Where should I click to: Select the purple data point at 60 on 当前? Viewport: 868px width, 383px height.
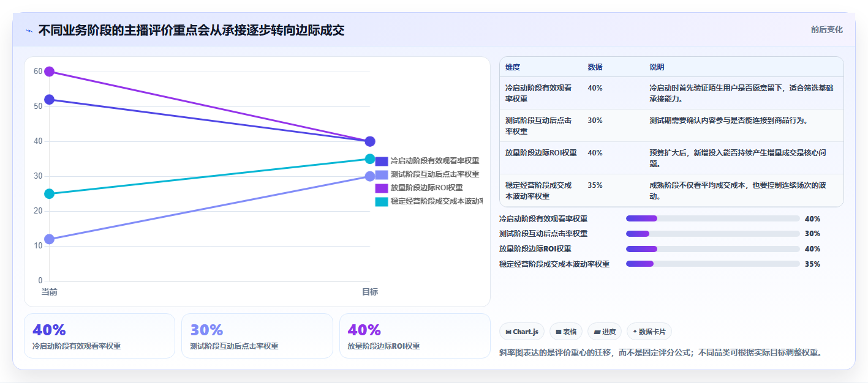pos(50,72)
